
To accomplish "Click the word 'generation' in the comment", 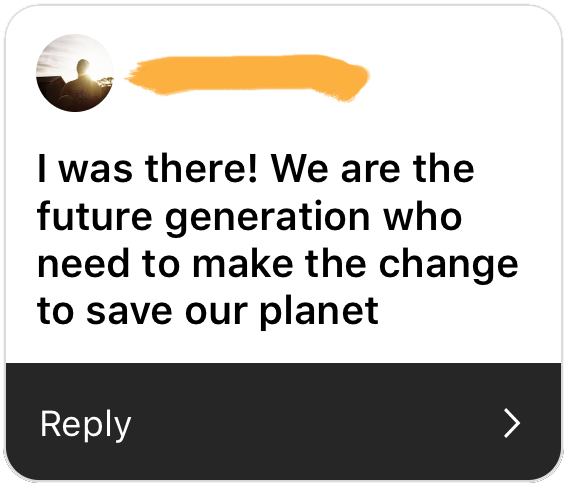I will [x=267, y=219].
